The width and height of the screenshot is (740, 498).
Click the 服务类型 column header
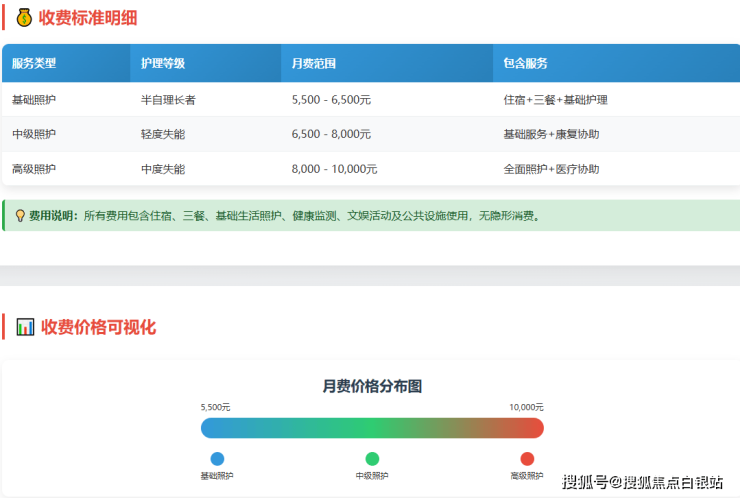(34, 63)
